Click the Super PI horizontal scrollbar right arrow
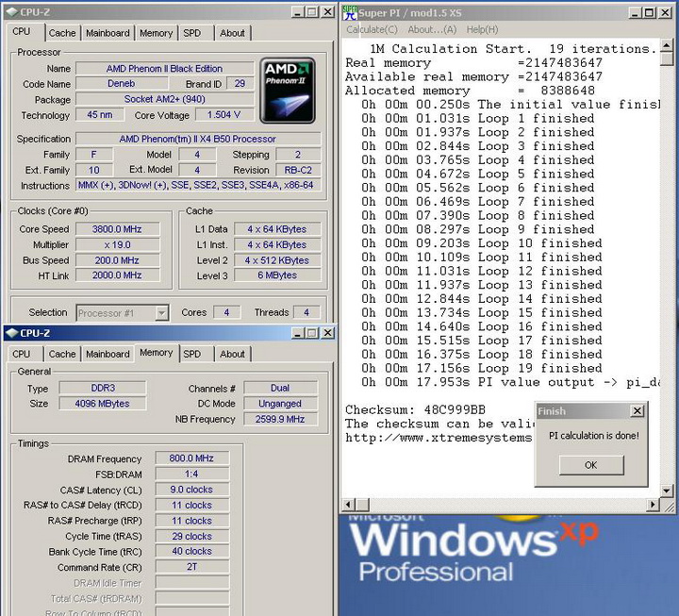Image resolution: width=679 pixels, height=616 pixels. [x=653, y=505]
